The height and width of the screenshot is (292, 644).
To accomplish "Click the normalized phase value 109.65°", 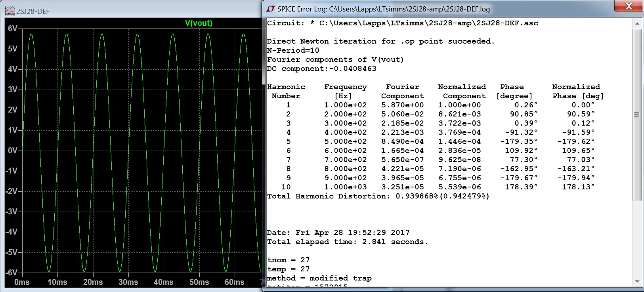I will point(578,151).
